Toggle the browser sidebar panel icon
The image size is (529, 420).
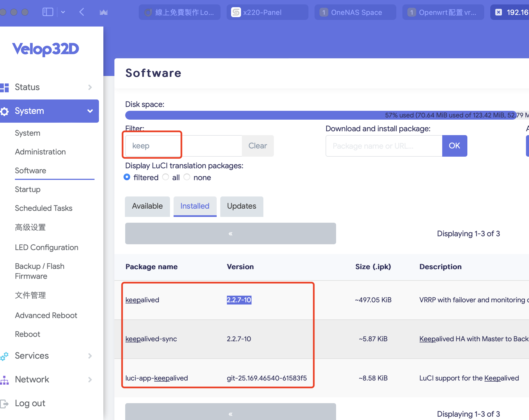[48, 12]
